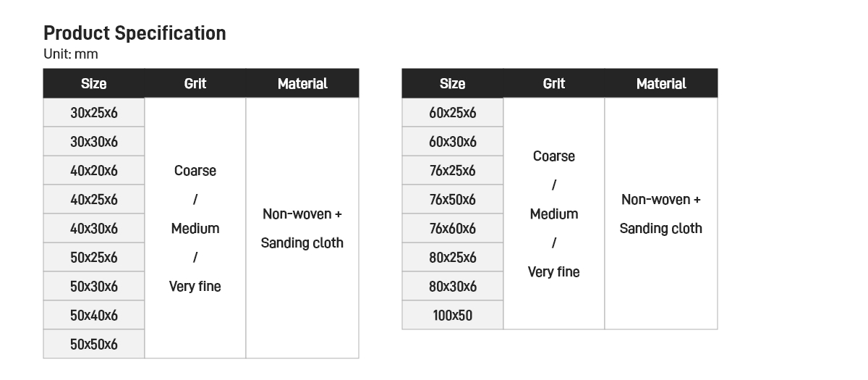Image resolution: width=868 pixels, height=380 pixels.
Task: Click the right table's Grit header
Action: point(553,84)
